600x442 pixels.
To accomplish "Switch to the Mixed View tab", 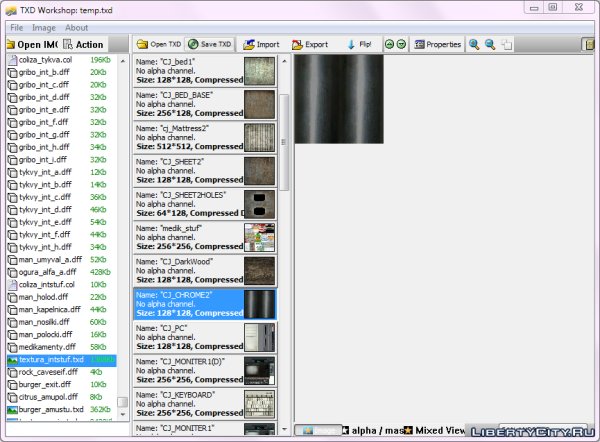I will click(437, 430).
